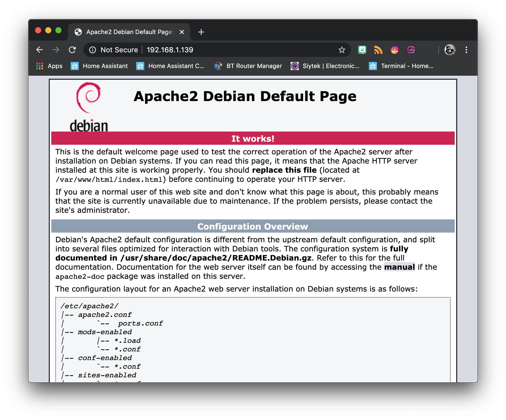Open the Home Assistant bookmark

tap(99, 66)
